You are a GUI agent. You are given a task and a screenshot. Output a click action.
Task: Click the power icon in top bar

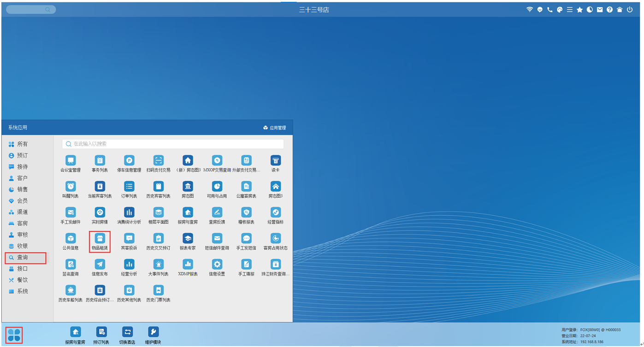(629, 9)
